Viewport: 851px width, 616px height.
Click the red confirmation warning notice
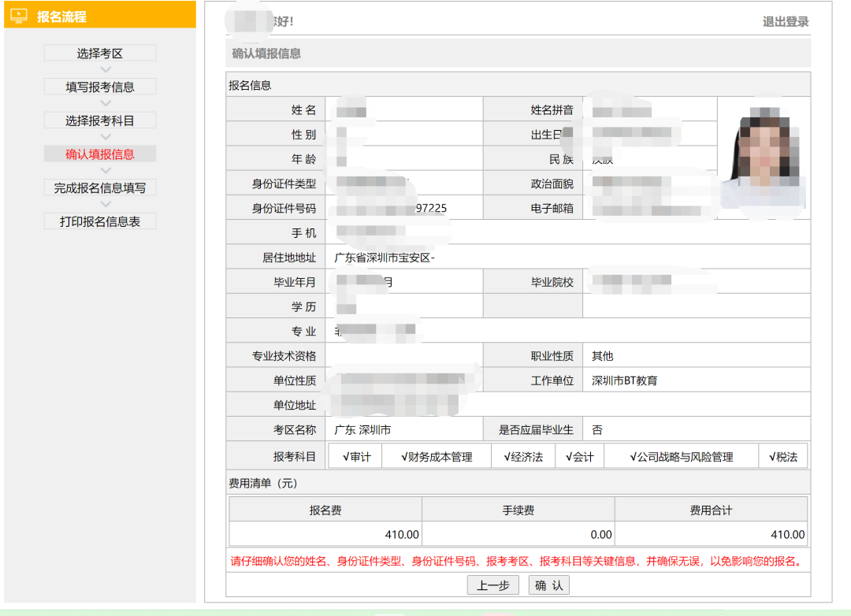pos(518,561)
